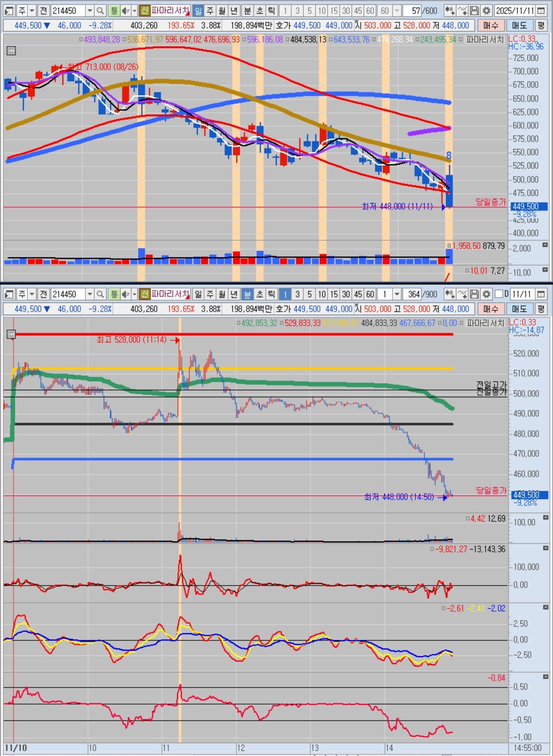
Task: Toggle the daily chart volume panel corner button
Action: (545, 245)
